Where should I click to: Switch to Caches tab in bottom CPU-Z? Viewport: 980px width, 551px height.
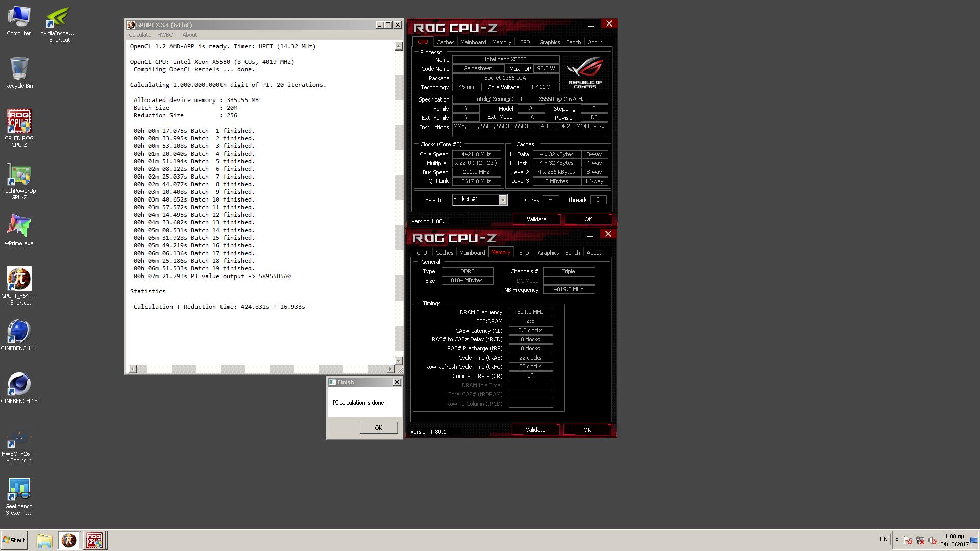pyautogui.click(x=444, y=253)
